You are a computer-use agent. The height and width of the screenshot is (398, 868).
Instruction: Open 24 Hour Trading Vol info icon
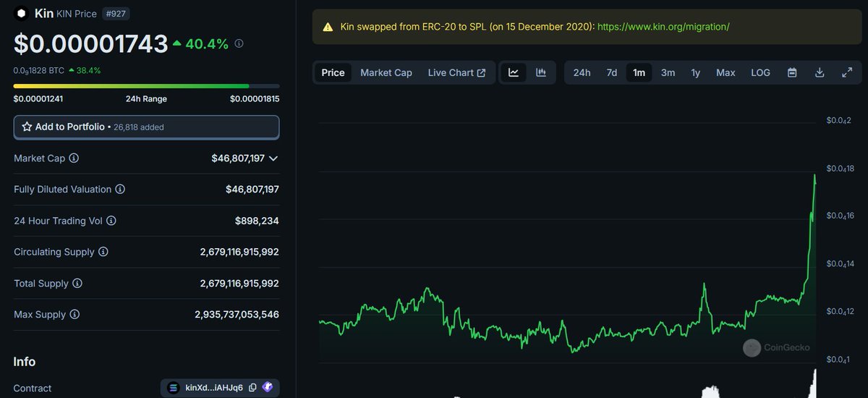point(111,221)
